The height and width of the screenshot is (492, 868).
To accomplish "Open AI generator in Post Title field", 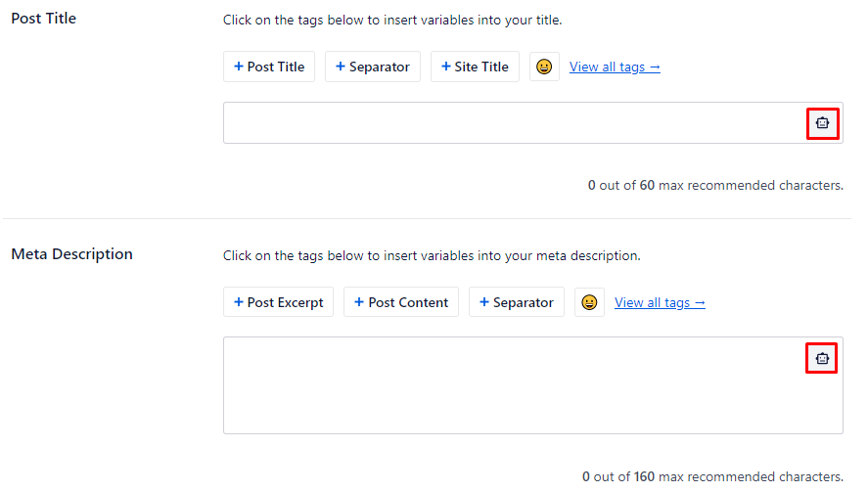I will (822, 123).
